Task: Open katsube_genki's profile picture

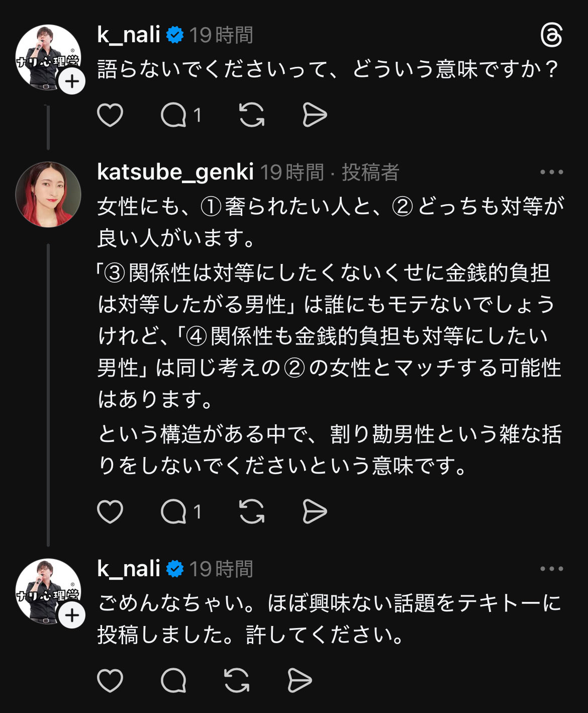Action: (48, 194)
